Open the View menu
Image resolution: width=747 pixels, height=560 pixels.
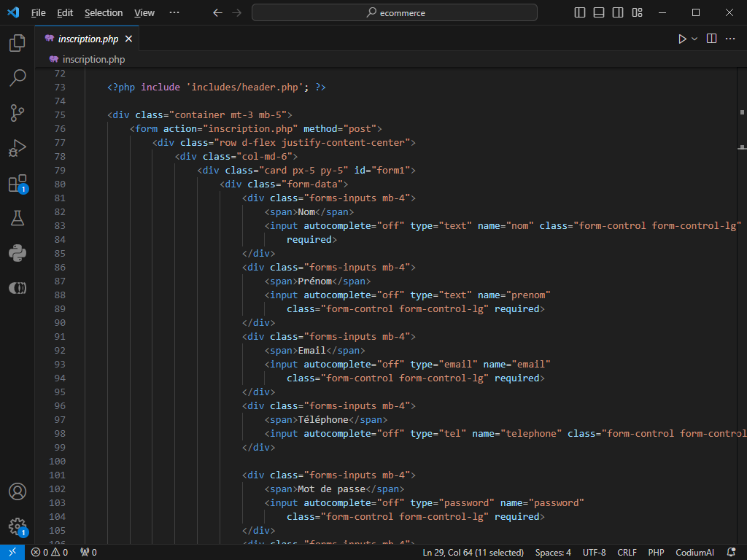[144, 12]
